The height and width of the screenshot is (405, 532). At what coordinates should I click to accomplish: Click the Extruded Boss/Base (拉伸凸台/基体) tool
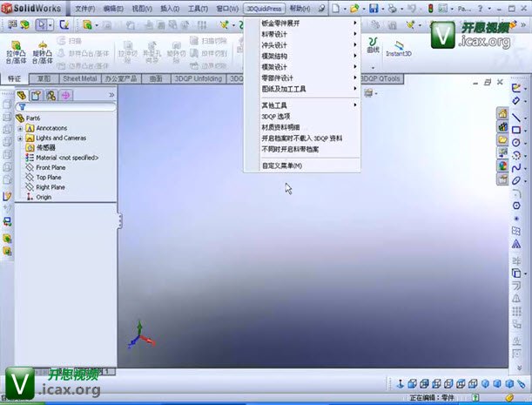(x=16, y=52)
